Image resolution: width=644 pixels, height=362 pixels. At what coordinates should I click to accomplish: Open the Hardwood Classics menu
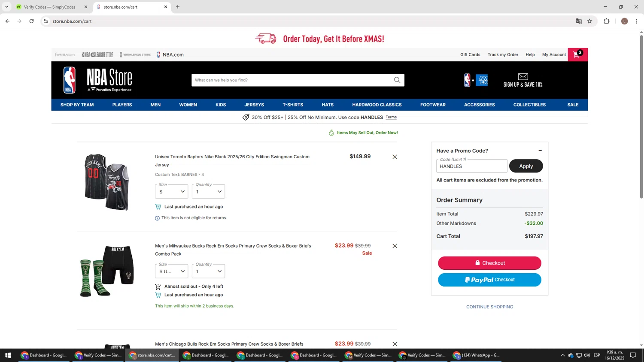pyautogui.click(x=377, y=105)
